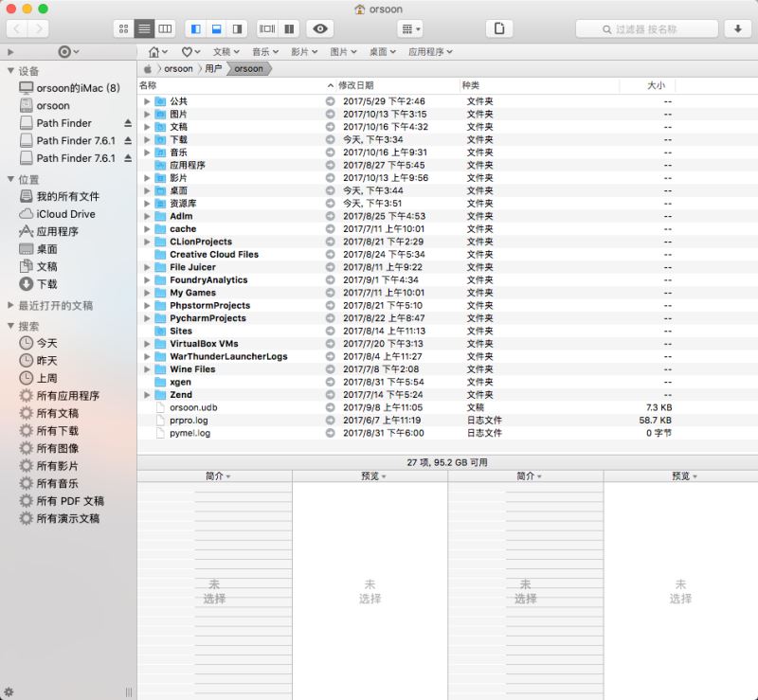The width and height of the screenshot is (758, 700).
Task: Toggle the left sidebar pane button
Action: [196, 29]
